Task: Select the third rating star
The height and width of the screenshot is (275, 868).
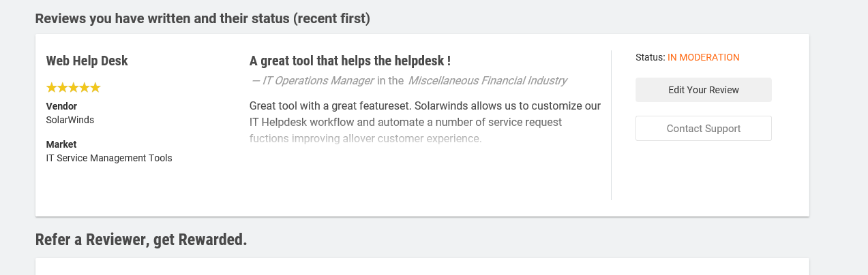Action: [x=73, y=88]
